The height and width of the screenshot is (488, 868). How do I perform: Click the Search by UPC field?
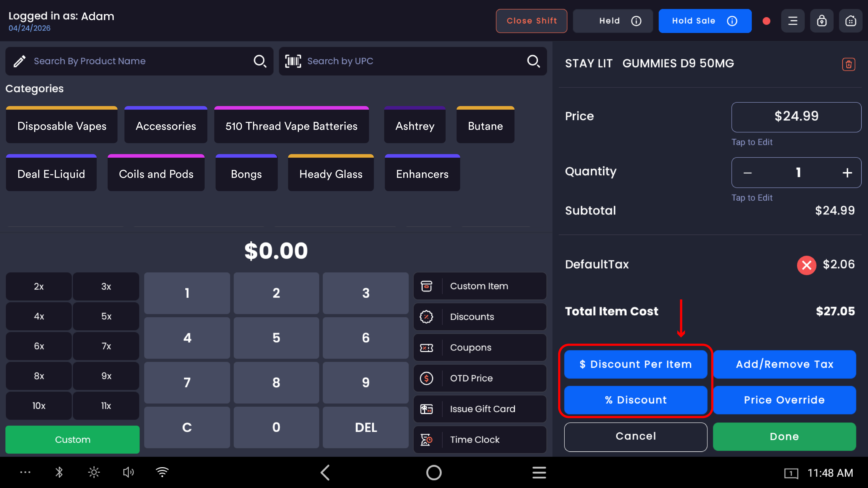click(413, 61)
